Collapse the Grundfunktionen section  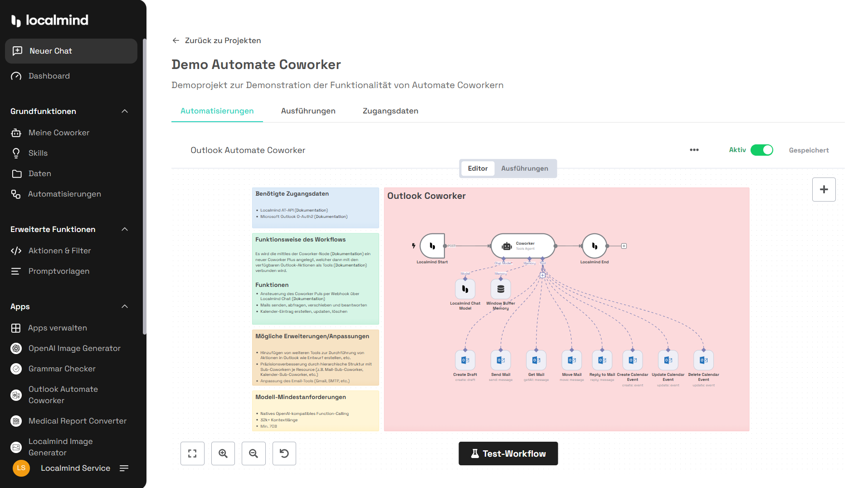125,111
